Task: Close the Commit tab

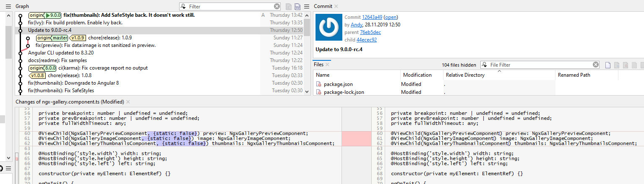Action: [336, 6]
